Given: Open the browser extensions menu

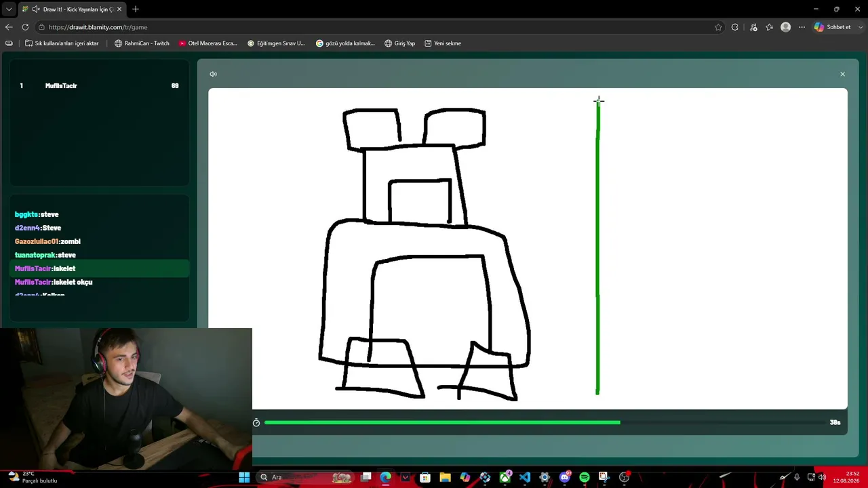Looking at the screenshot, I should (735, 27).
